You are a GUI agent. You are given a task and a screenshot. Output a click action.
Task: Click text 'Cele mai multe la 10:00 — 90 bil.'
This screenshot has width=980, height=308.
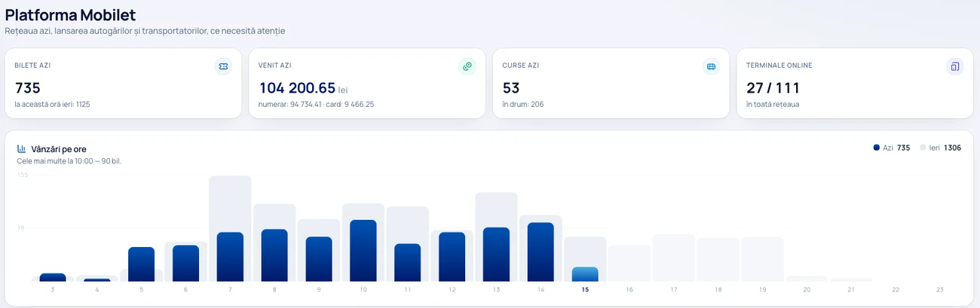69,161
